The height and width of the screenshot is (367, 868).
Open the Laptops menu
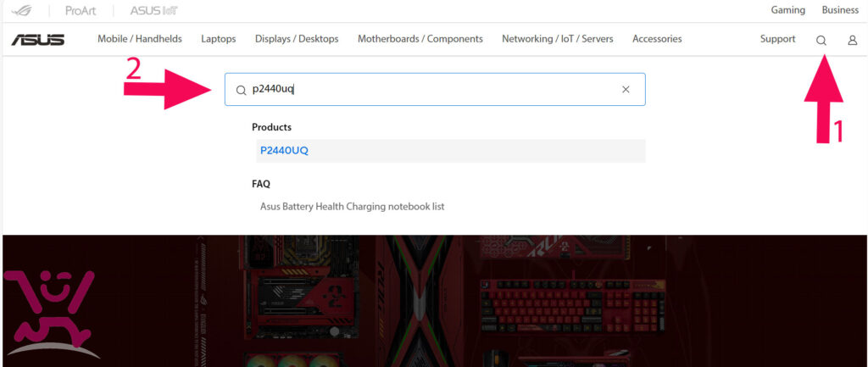pyautogui.click(x=218, y=39)
